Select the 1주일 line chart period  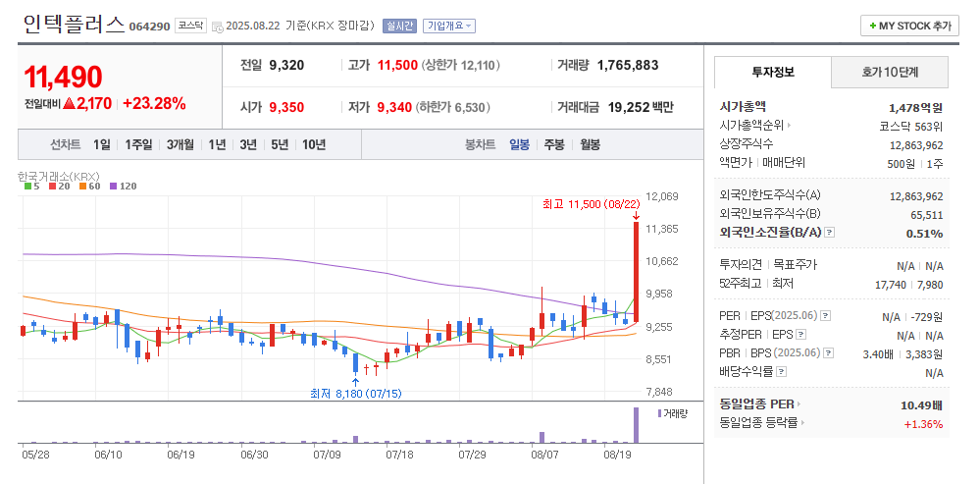(138, 144)
